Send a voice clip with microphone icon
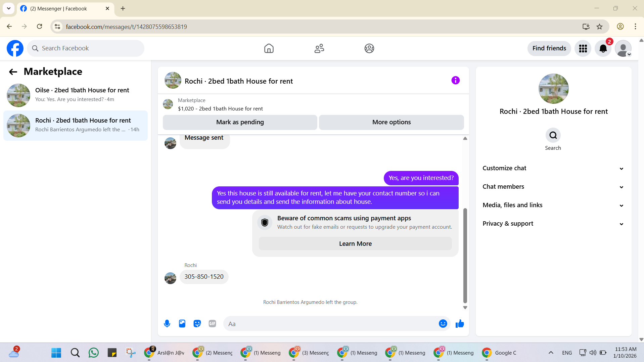Viewport: 644px width, 362px height. tap(167, 324)
